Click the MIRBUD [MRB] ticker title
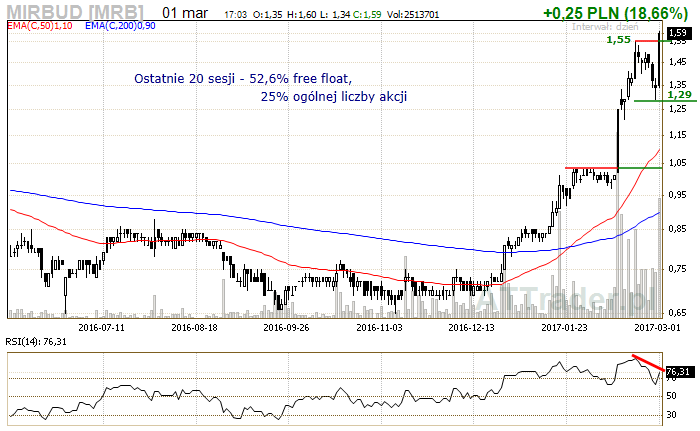The height and width of the screenshot is (431, 700). click(x=75, y=13)
